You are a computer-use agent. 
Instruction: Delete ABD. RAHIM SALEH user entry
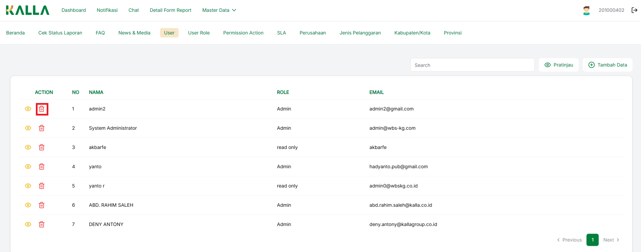42,205
